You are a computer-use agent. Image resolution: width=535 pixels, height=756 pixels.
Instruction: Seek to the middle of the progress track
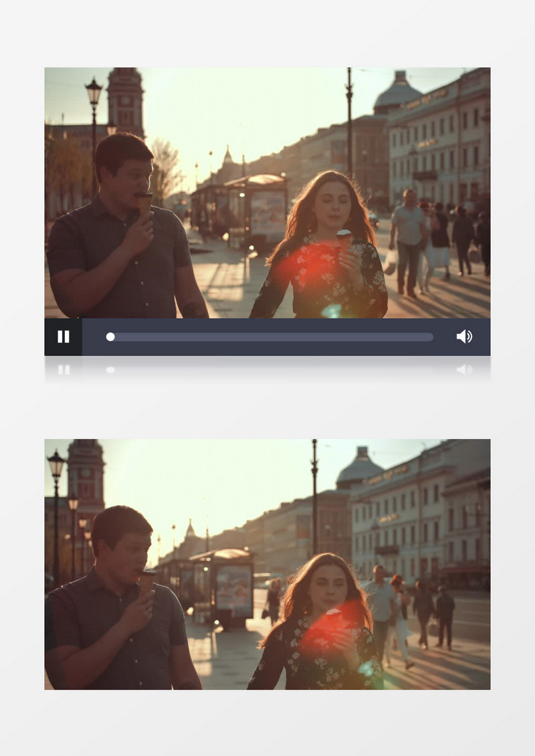(x=272, y=337)
